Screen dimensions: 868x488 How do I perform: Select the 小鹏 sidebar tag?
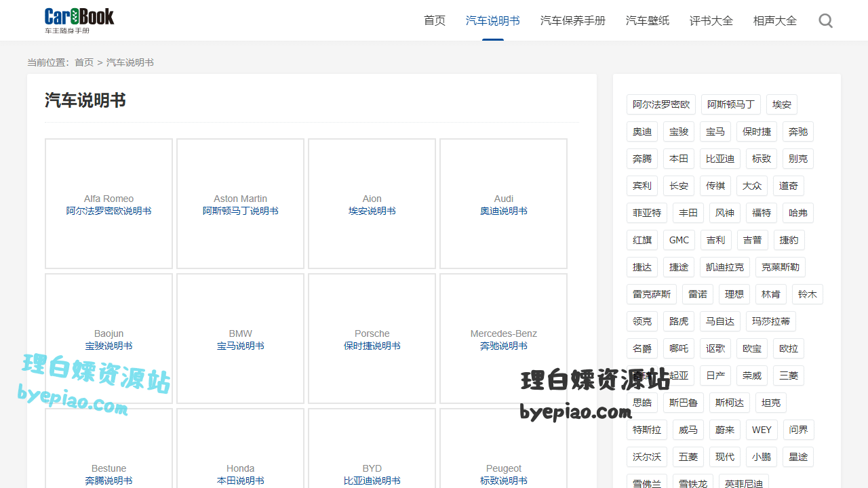point(762,457)
